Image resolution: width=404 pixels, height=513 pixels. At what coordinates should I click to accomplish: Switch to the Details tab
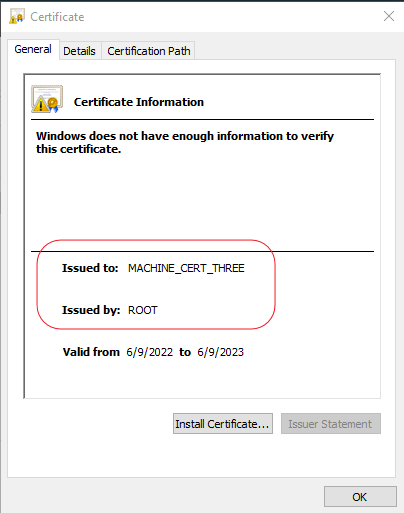click(x=79, y=51)
